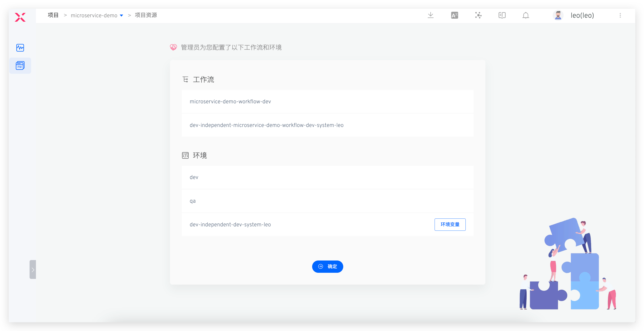Click the download icon in header
This screenshot has width=644, height=331.
pos(430,15)
